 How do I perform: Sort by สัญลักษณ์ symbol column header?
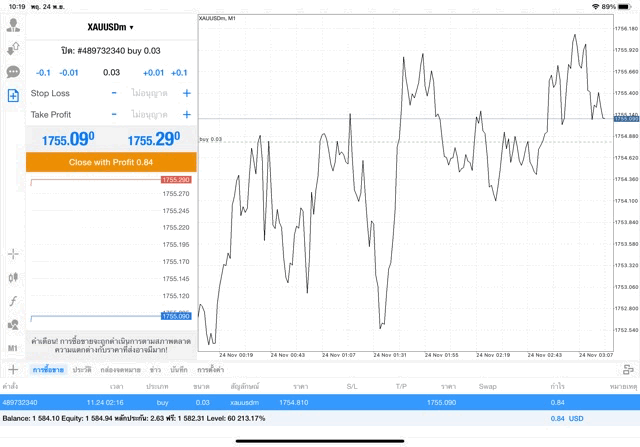tap(245, 386)
